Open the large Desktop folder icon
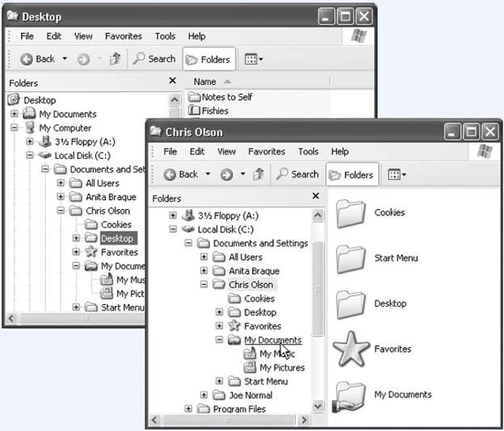This screenshot has width=504, height=431. pos(351,304)
